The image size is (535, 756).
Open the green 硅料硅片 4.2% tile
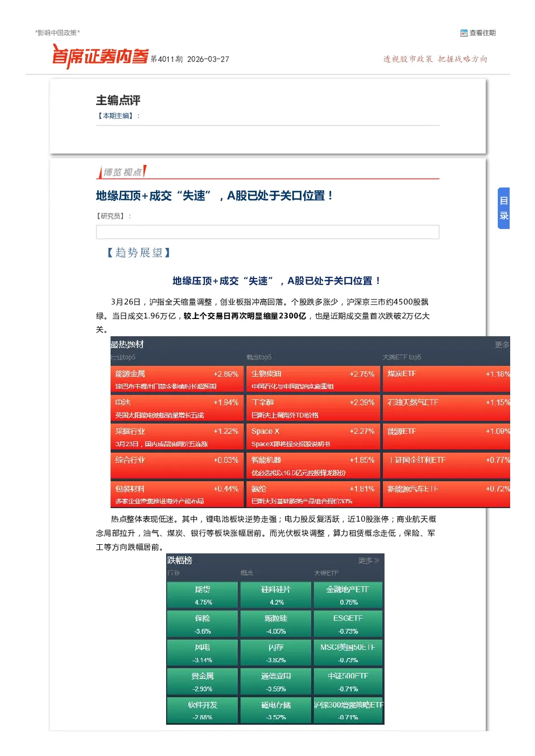pyautogui.click(x=276, y=595)
